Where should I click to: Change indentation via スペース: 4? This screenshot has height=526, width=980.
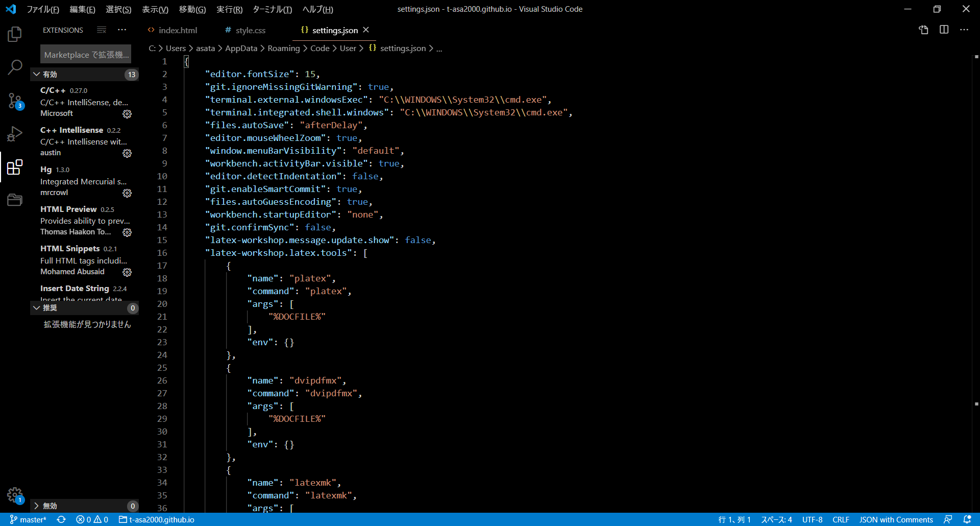[x=776, y=519]
